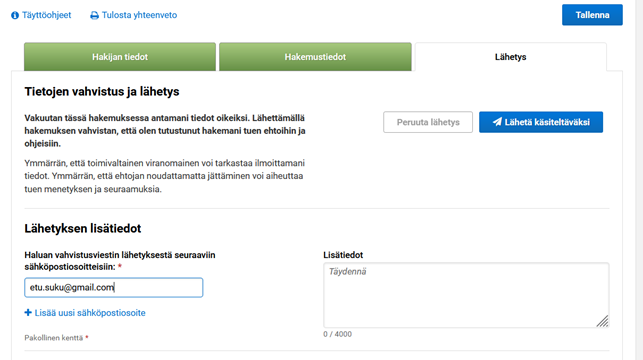
Task: Click the info icon beside Täyttöohjeet
Action: coord(15,15)
